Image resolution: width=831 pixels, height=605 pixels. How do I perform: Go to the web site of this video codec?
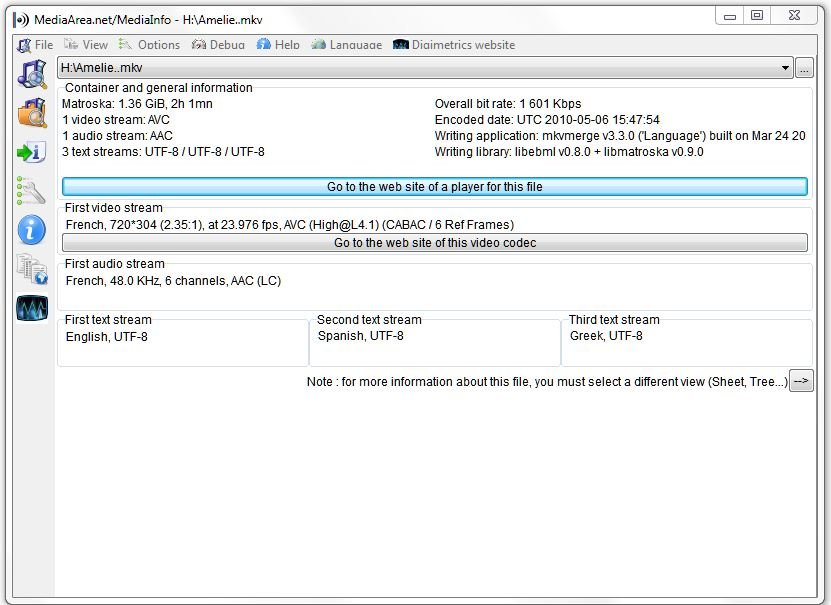click(x=434, y=243)
